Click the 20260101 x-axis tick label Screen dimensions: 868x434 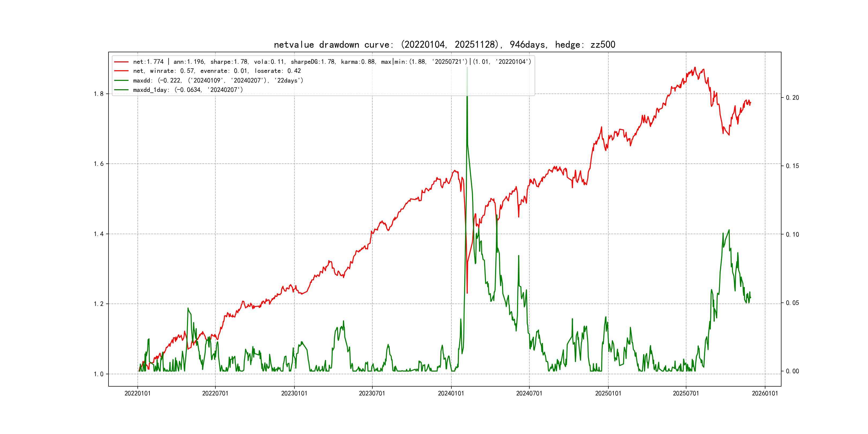coord(765,393)
